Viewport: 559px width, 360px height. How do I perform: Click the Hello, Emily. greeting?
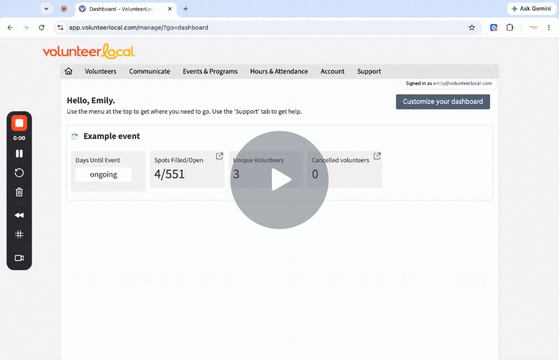point(91,101)
